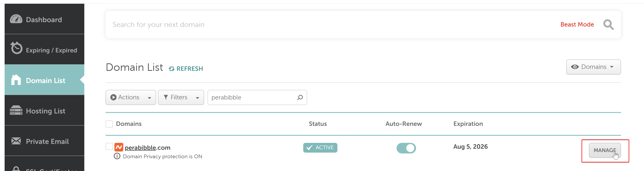Click the Private Email envelope icon
Viewport: 644px width, 171px height.
[x=16, y=141]
